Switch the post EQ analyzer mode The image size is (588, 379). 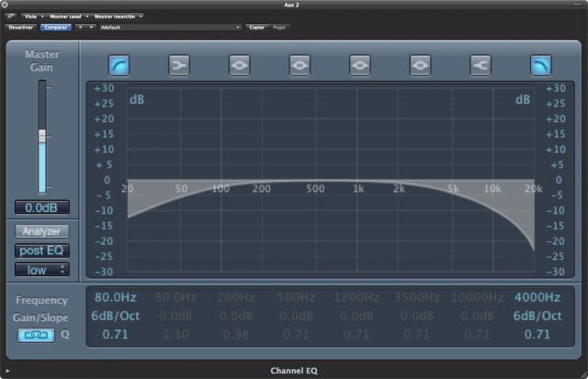pos(42,251)
